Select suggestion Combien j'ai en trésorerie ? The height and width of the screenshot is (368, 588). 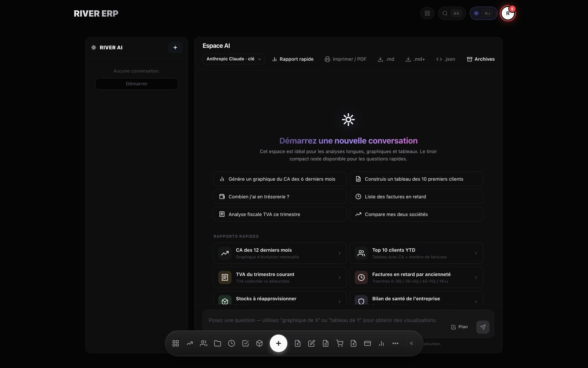pos(280,197)
